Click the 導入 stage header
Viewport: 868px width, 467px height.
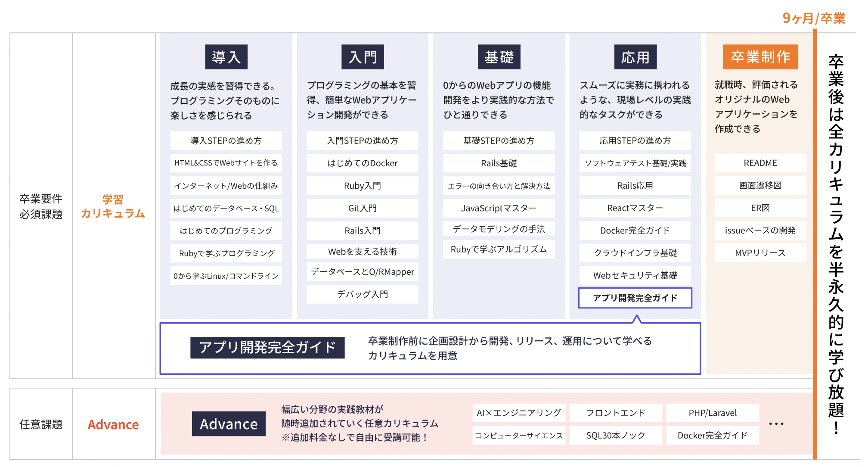(226, 57)
